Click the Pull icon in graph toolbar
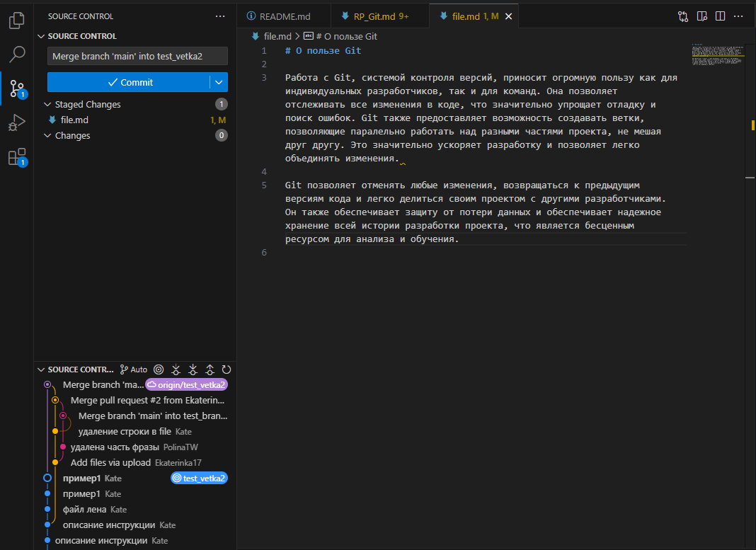 tap(193, 369)
